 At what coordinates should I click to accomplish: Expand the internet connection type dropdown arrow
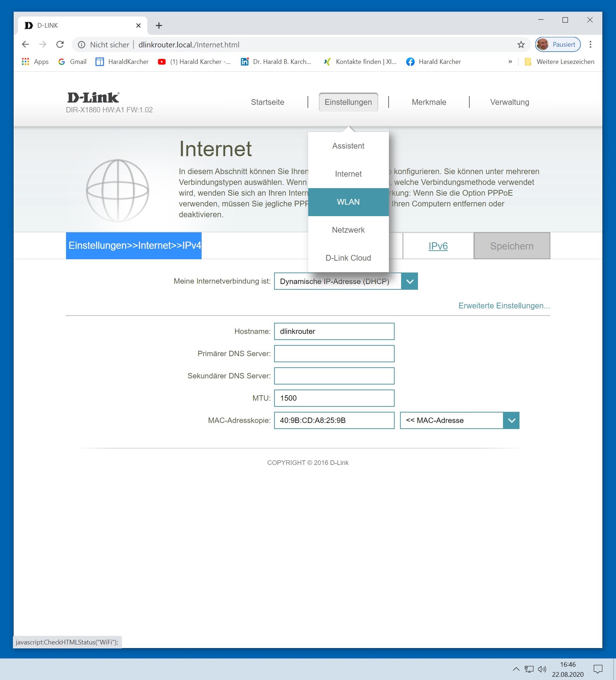(410, 281)
